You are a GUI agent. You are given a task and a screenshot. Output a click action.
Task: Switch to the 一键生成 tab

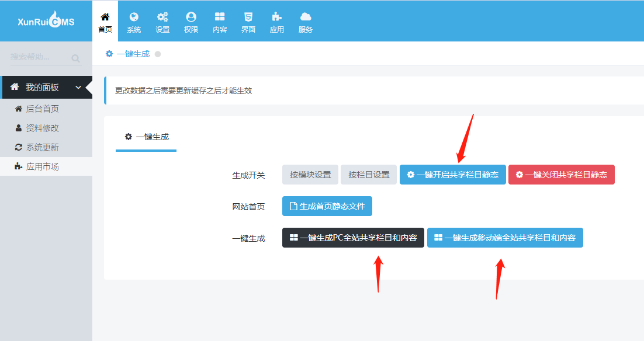click(x=146, y=137)
